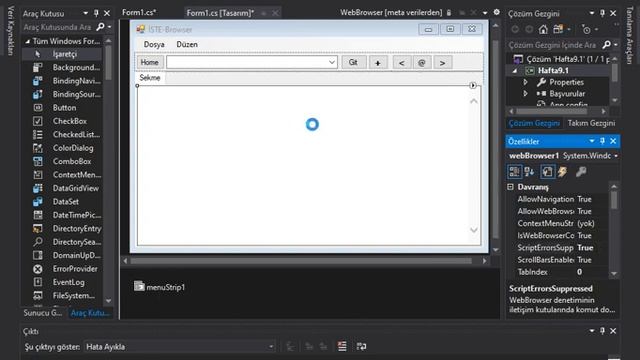Screen dimensions: 640x360
Task: Click Solution Explorer search magnifier icon
Action: click(607, 44)
